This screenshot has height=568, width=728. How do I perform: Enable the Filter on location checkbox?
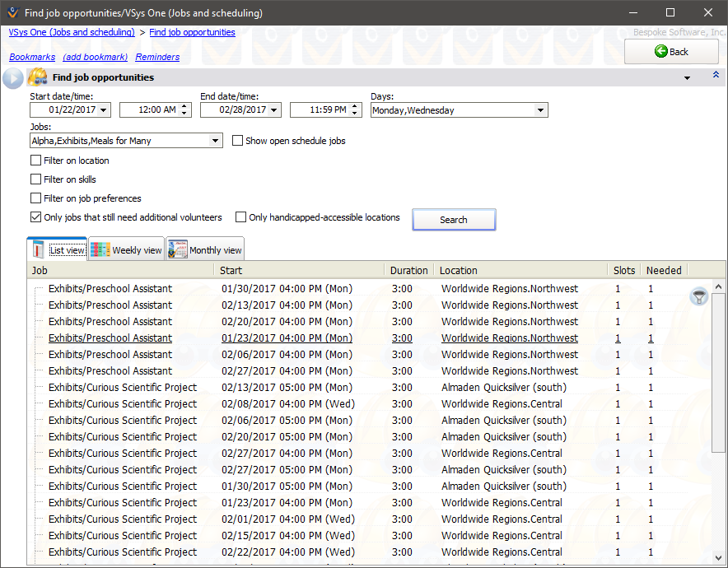click(35, 160)
